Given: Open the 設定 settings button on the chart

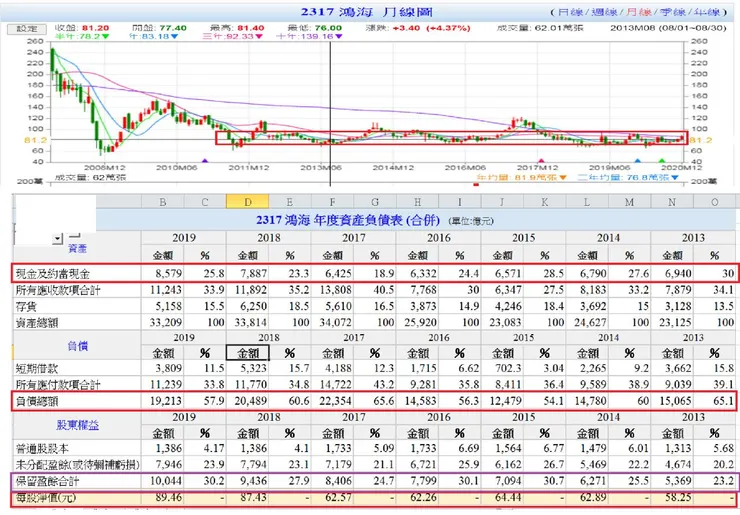Looking at the screenshot, I should point(26,29).
